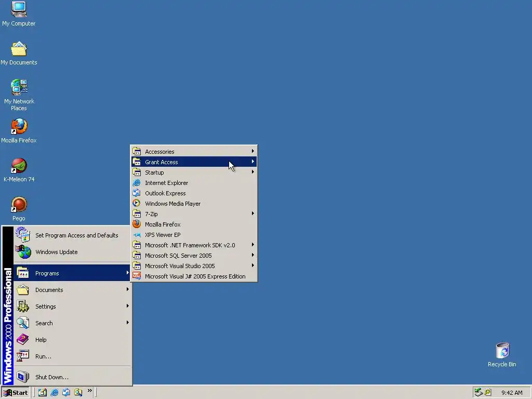Expand the Microsoft Visual Studio 2005 arrow

pyautogui.click(x=253, y=265)
